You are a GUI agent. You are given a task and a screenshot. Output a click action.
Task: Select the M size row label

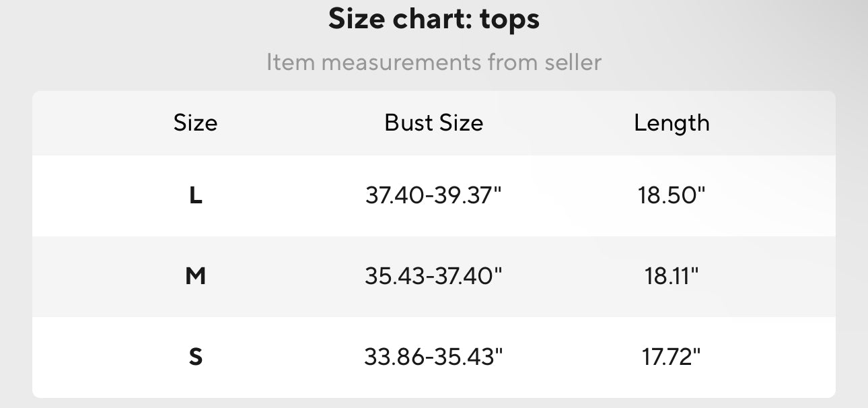tap(195, 276)
